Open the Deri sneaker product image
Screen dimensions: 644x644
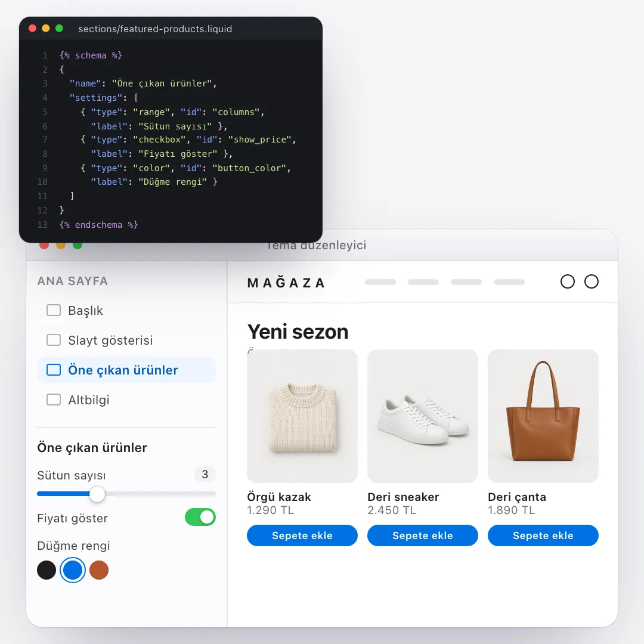(422, 416)
